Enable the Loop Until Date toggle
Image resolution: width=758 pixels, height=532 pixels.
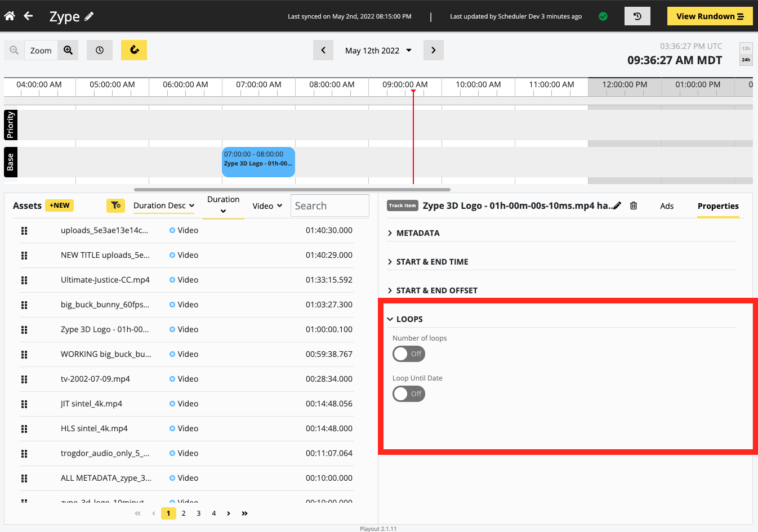[409, 394]
